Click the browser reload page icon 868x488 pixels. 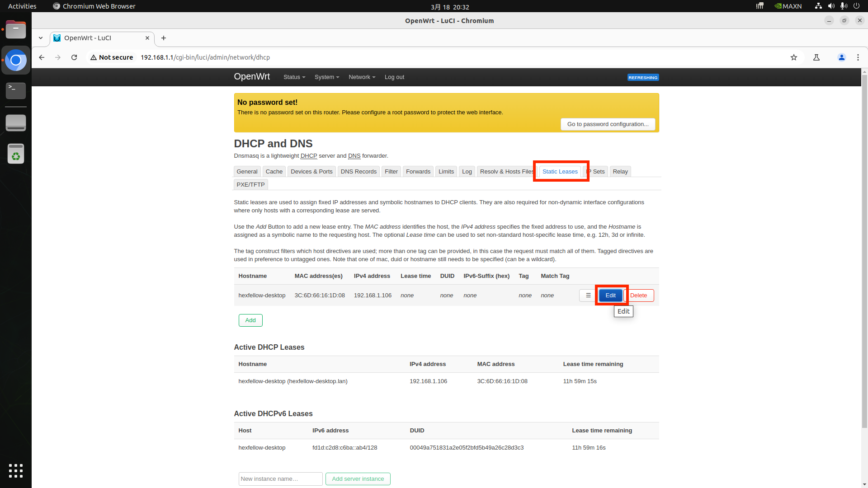pyautogui.click(x=74, y=57)
